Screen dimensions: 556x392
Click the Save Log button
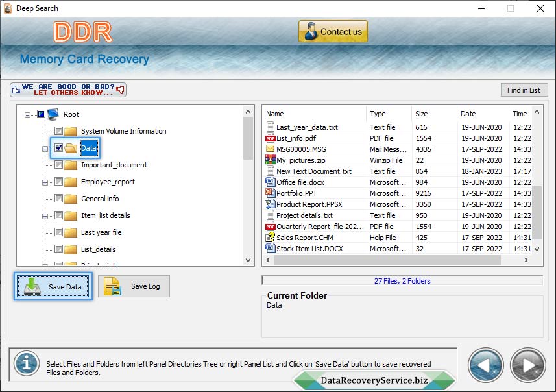(x=134, y=286)
